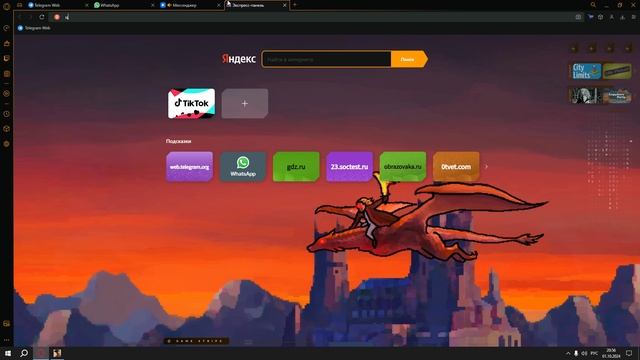Screen dimensions: 640x360
Task: Click the yellow Yandex search button
Action: tap(409, 59)
